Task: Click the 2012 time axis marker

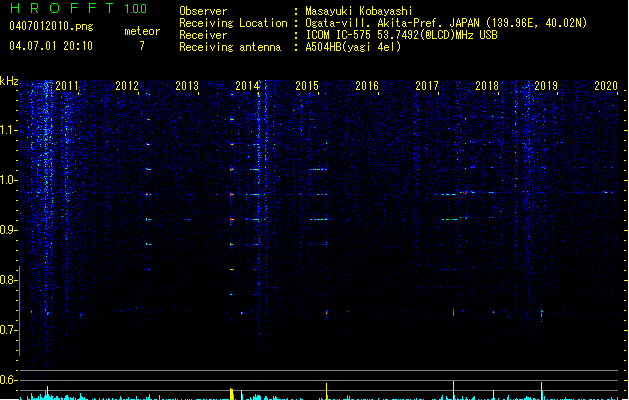Action: [x=127, y=86]
